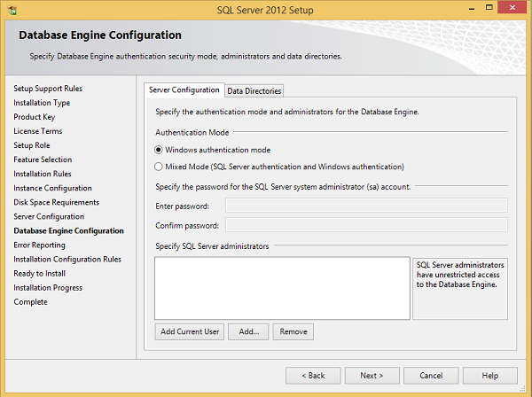
Task: Click the Confirm password field
Action: [x=366, y=225]
